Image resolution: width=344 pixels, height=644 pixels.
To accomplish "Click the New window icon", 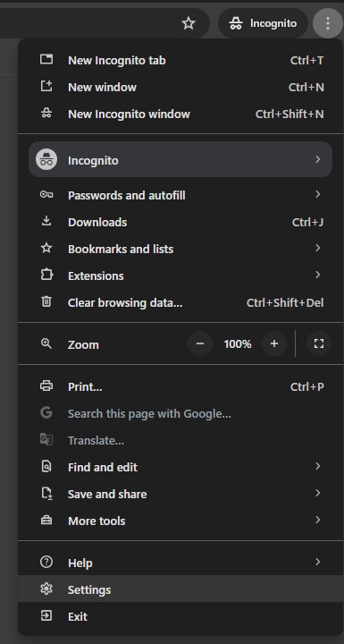I will click(x=46, y=86).
